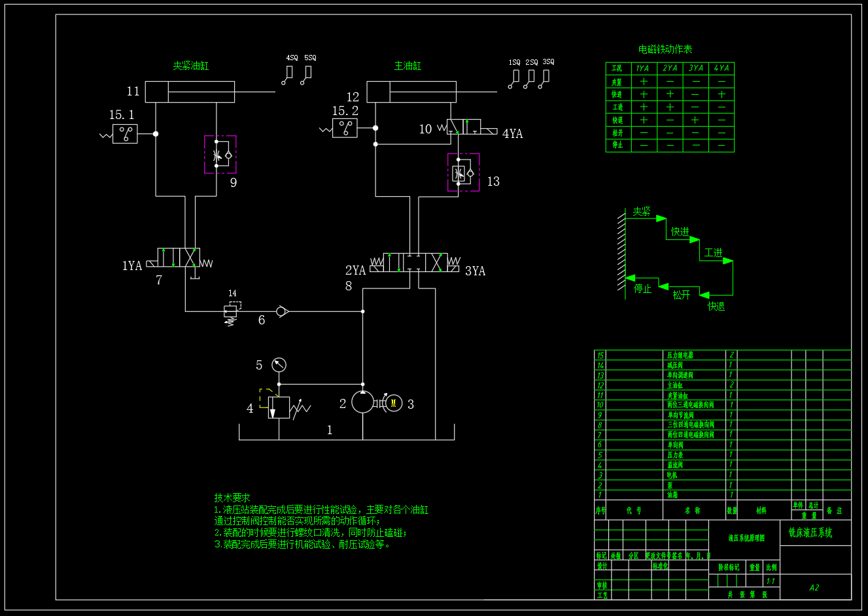This screenshot has width=868, height=616.
Task: Click the 1YA label beside valve 7
Action: click(x=132, y=265)
